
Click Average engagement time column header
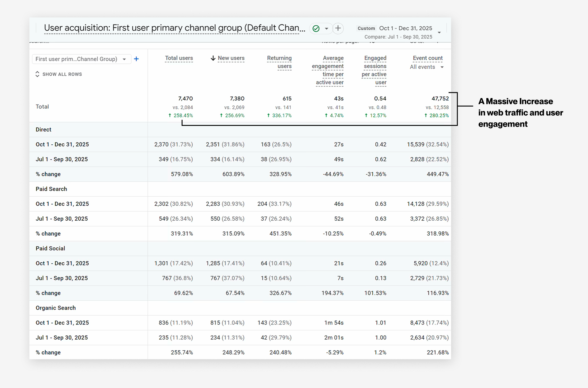[x=328, y=70]
